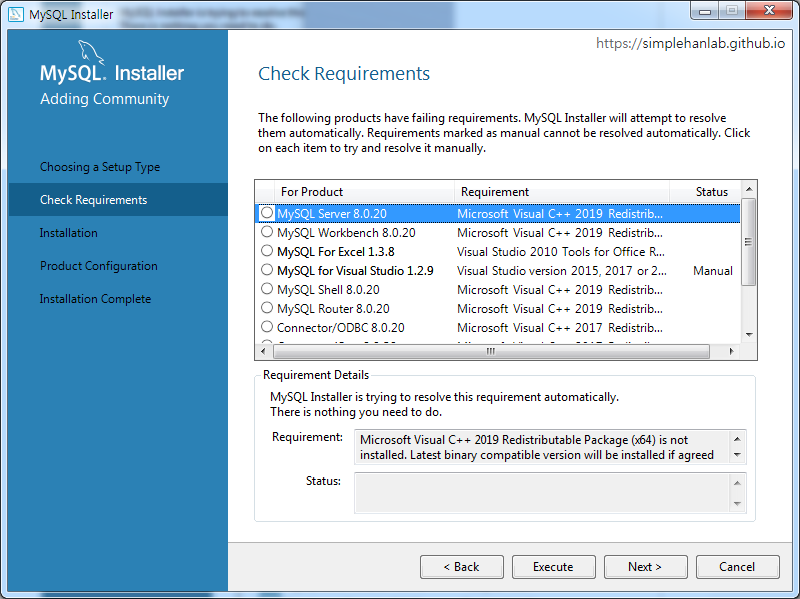Click the horizontal scroll left arrow
Screen dimensions: 800x599
click(263, 351)
